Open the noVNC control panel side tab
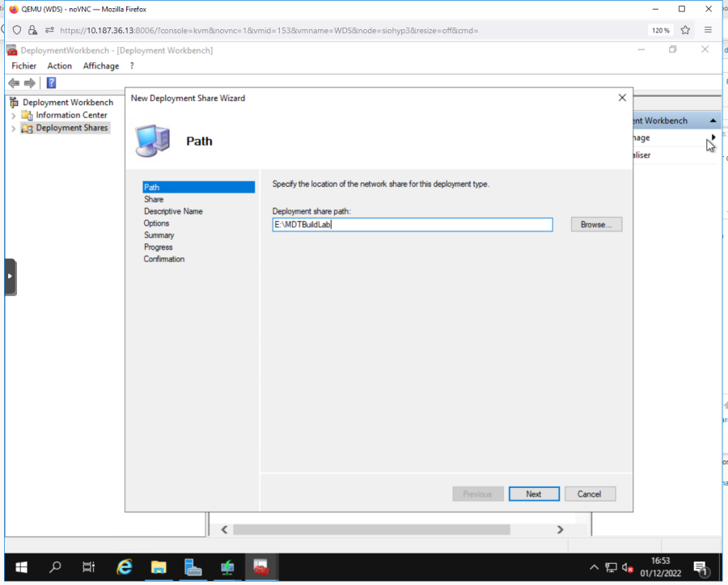 11,277
